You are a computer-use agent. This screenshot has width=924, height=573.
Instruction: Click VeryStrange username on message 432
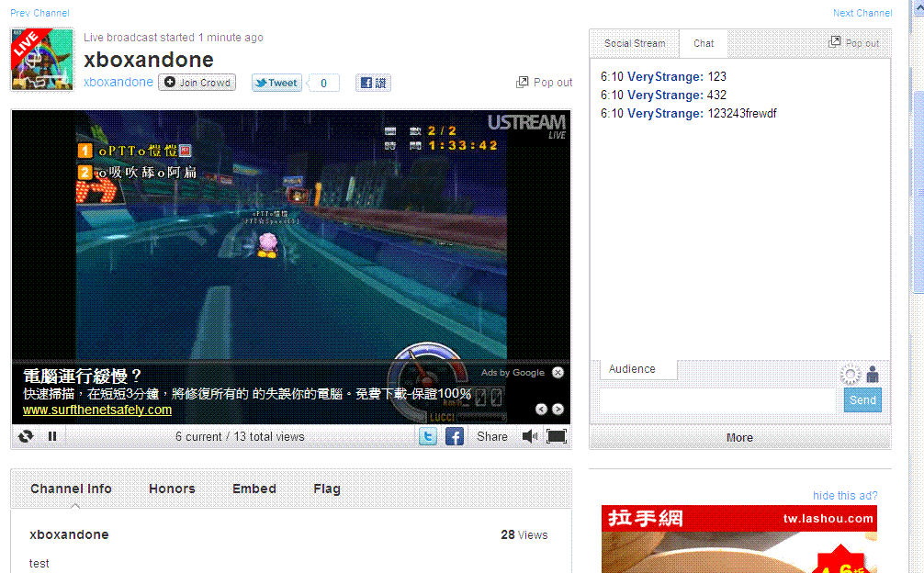coord(665,95)
